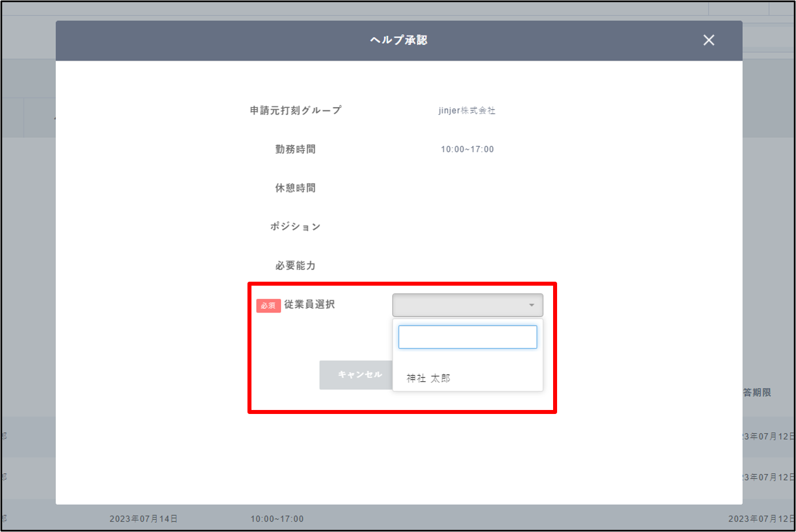This screenshot has height=532, width=796.
Task: Expand the dropdown list under 従業員選択
Action: (x=468, y=304)
